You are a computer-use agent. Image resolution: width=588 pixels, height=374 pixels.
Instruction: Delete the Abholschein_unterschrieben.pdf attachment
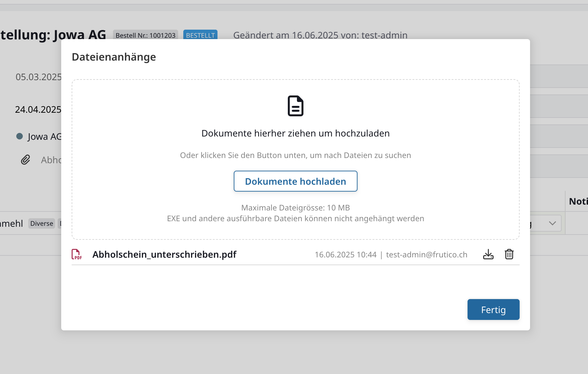point(509,254)
